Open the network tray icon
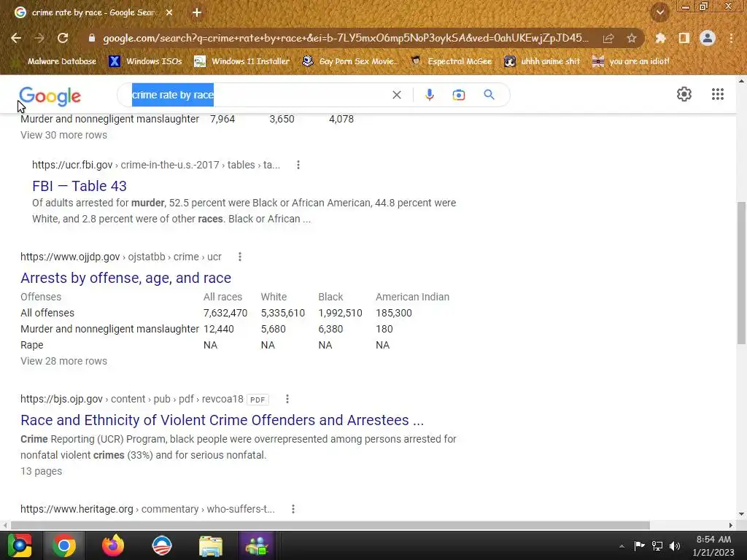Screen dimensions: 747x560 (657, 546)
